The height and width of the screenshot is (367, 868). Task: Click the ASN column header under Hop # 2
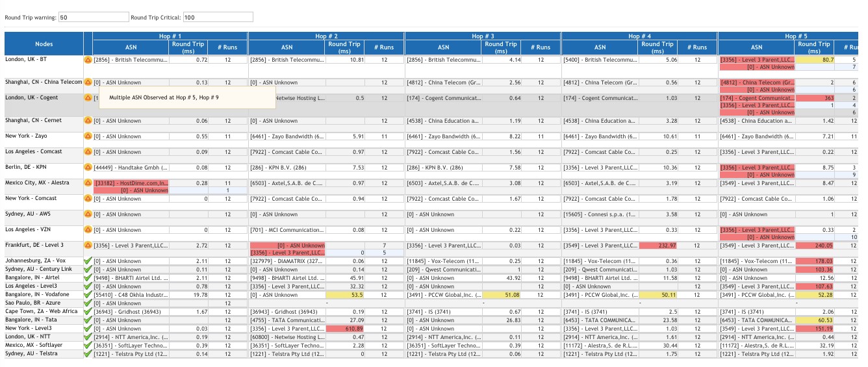coord(287,47)
